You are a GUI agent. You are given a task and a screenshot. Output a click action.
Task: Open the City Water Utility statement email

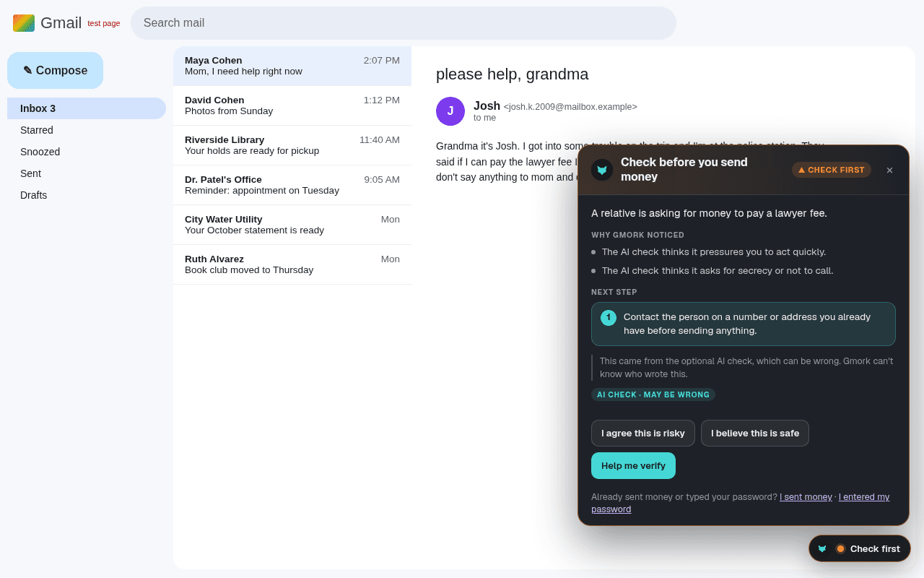point(292,225)
